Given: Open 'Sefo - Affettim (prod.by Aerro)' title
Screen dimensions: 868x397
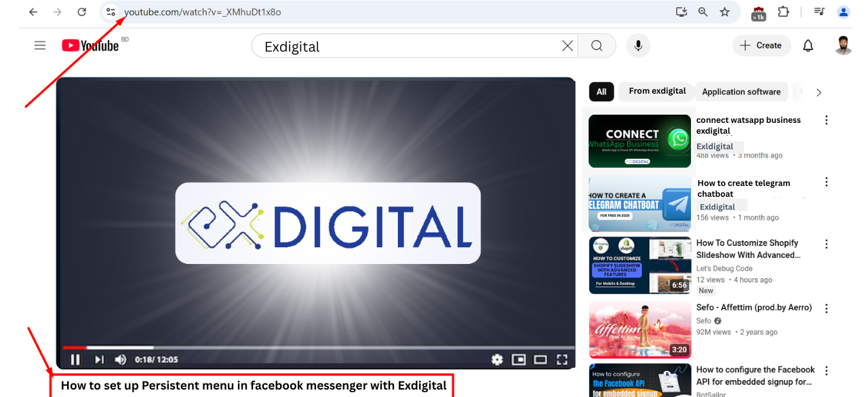Looking at the screenshot, I should click(754, 307).
